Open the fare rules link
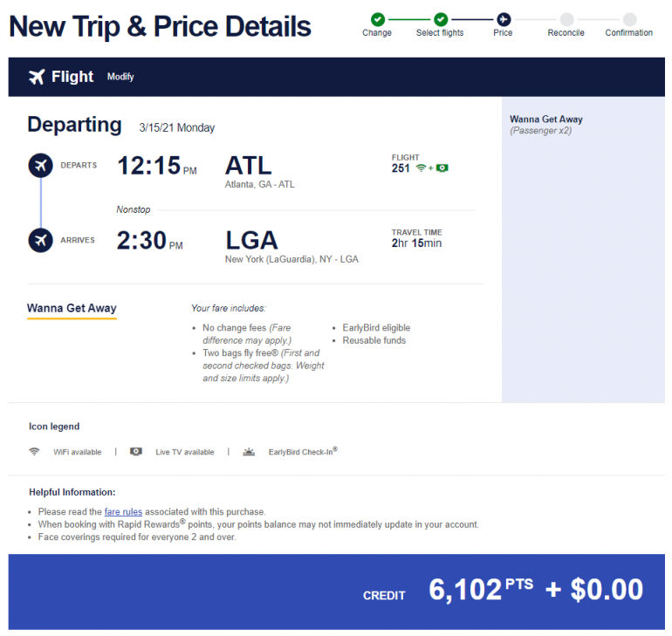Viewport: 672px width, 636px height. coord(123,512)
